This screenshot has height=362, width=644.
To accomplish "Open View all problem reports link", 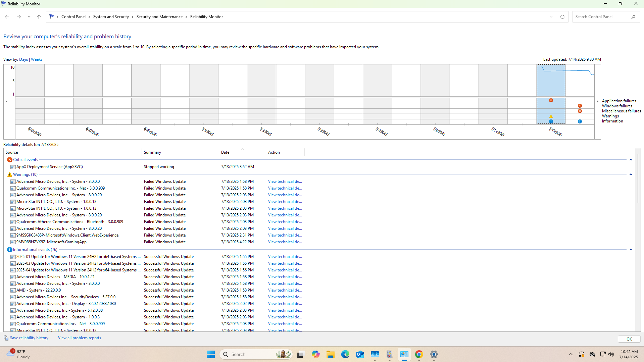I will pyautogui.click(x=79, y=338).
